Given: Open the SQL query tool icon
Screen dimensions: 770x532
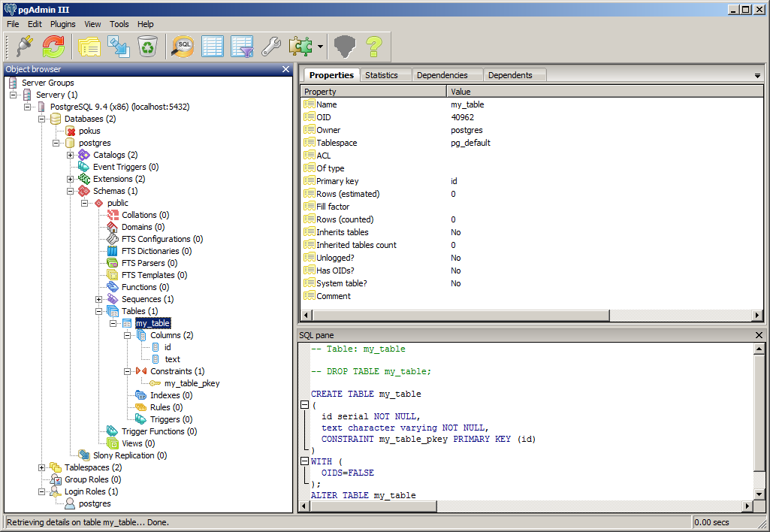Looking at the screenshot, I should tap(183, 47).
